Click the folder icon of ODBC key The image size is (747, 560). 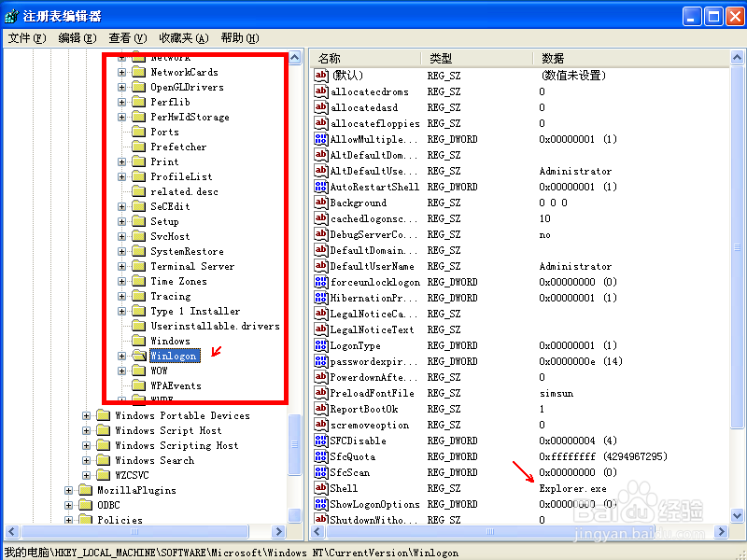pyautogui.click(x=85, y=505)
